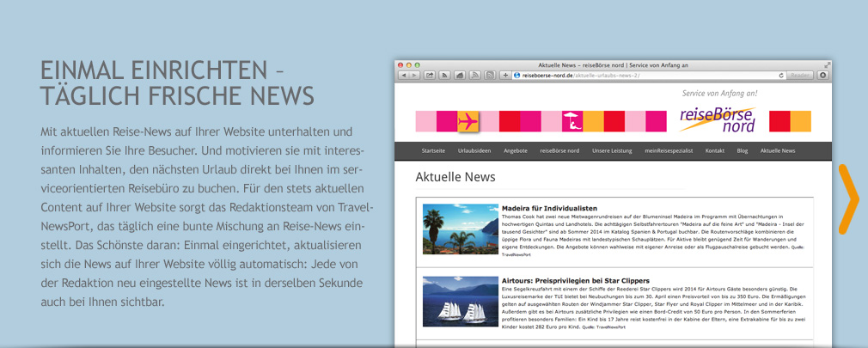Click the downloads icon right of Reader
This screenshot has height=348, width=868.
(x=822, y=76)
